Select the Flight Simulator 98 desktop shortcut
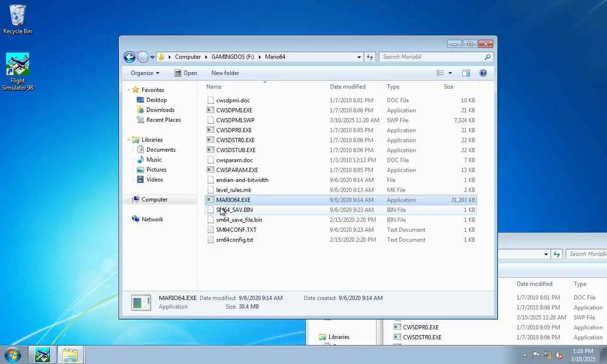 pos(18,72)
